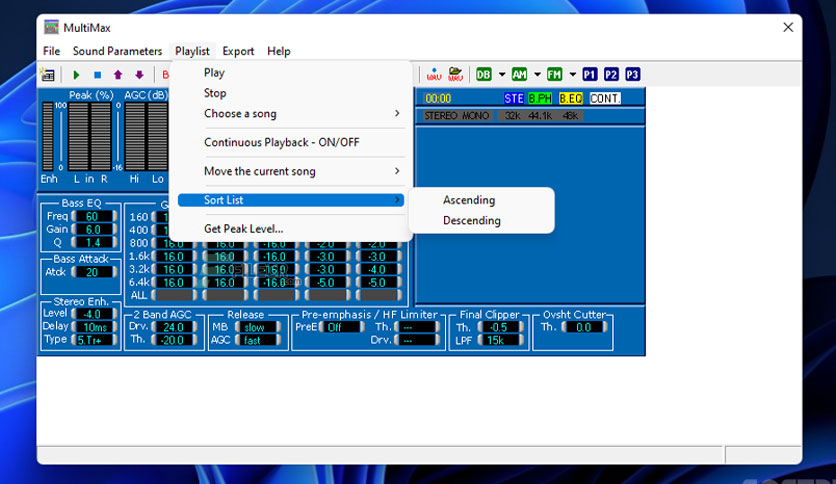Click the HF Limiter Th. field
Screen dimensions: 836x484
click(417, 327)
